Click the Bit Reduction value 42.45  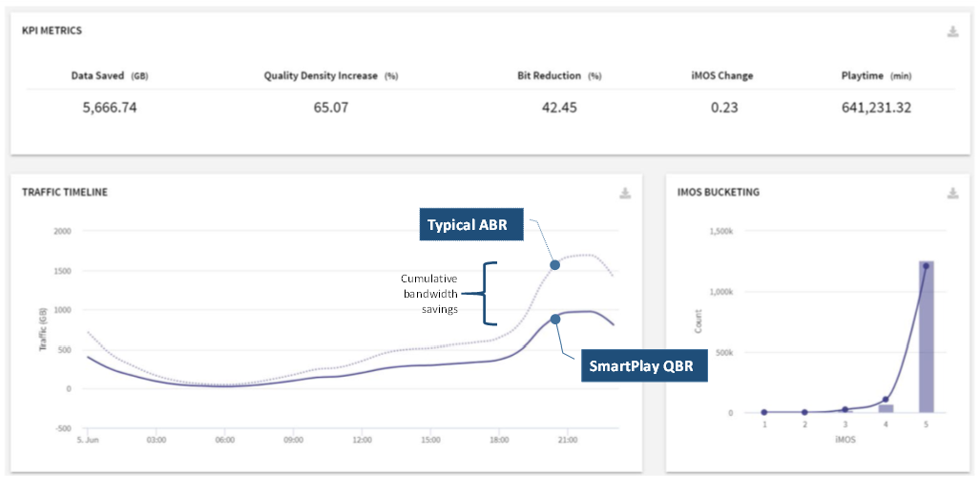[x=559, y=108]
